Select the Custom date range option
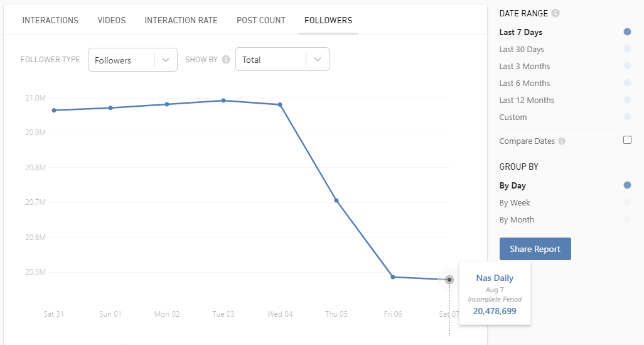644x345 pixels. pyautogui.click(x=627, y=117)
